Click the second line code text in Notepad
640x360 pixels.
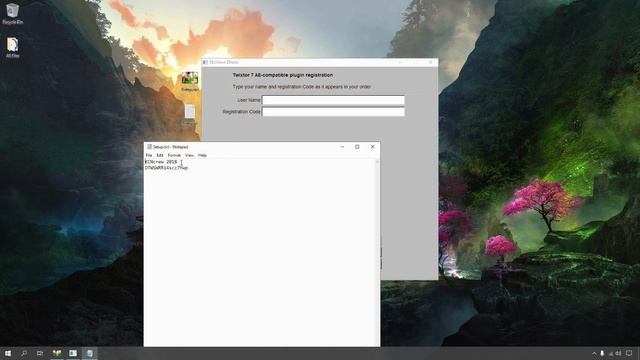point(166,168)
